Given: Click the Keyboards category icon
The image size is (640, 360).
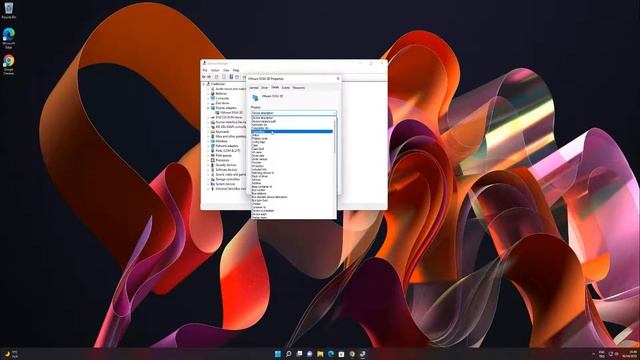Looking at the screenshot, I should coord(213,131).
